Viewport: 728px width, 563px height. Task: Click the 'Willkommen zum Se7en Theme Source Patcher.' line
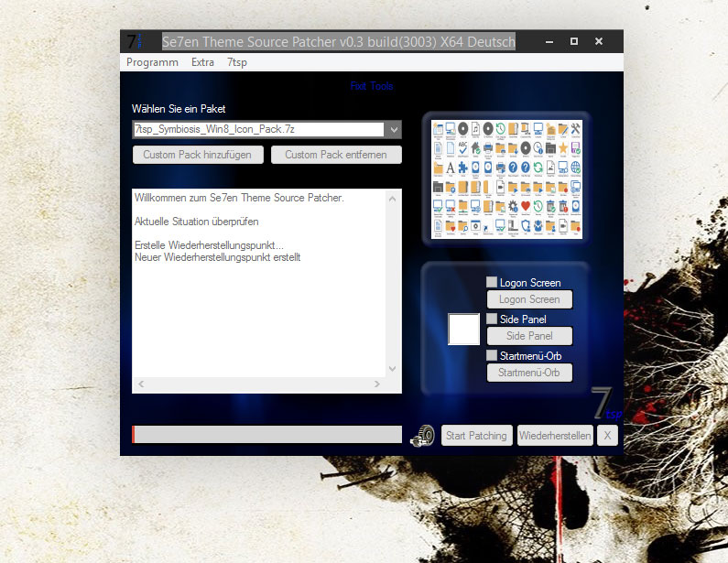(x=239, y=198)
